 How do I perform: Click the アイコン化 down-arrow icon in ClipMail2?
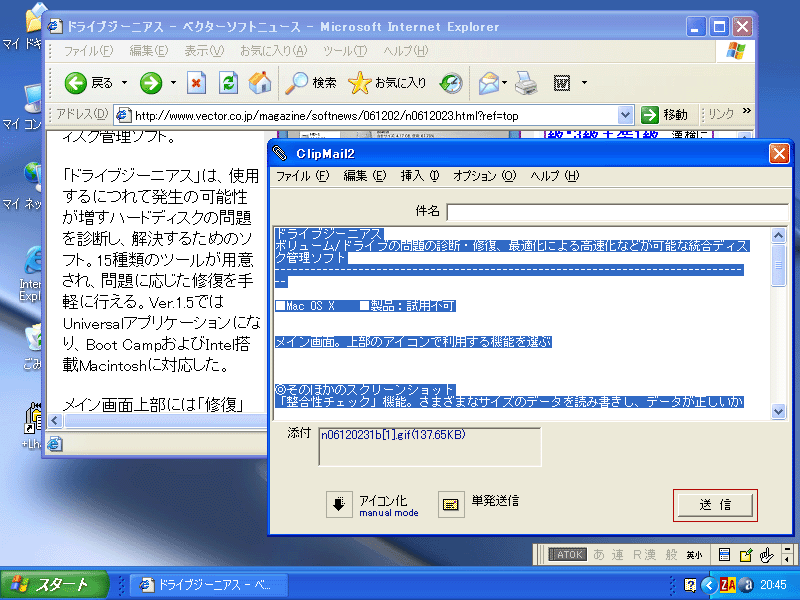(x=339, y=505)
